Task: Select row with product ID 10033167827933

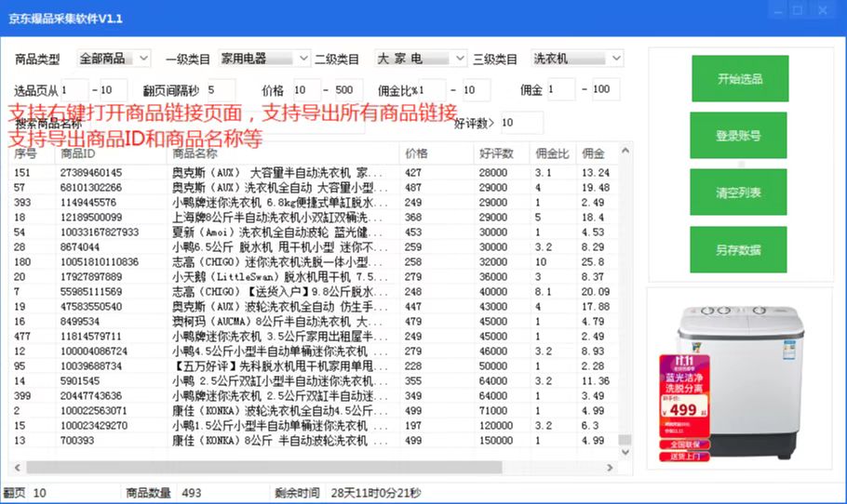Action: coord(314,232)
